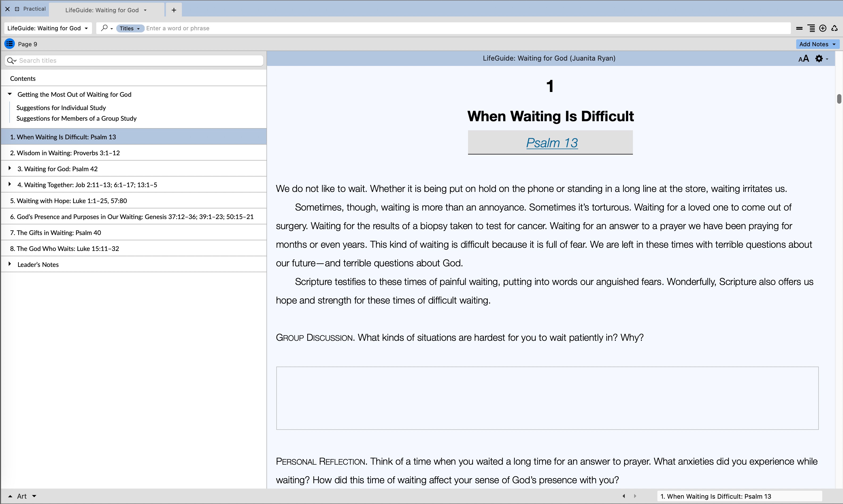
Task: Expand the 3. Waiting for God: Psalm 42 triangle
Action: pos(10,168)
